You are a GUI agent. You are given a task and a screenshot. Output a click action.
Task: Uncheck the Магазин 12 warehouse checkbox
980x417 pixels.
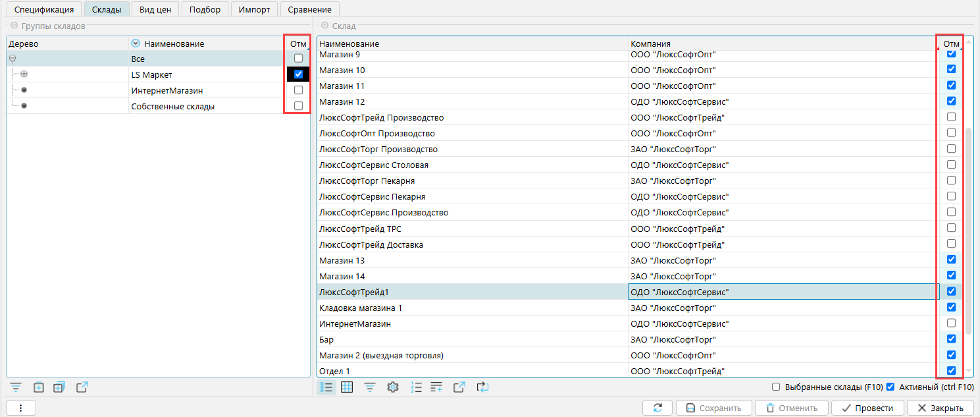pyautogui.click(x=951, y=101)
